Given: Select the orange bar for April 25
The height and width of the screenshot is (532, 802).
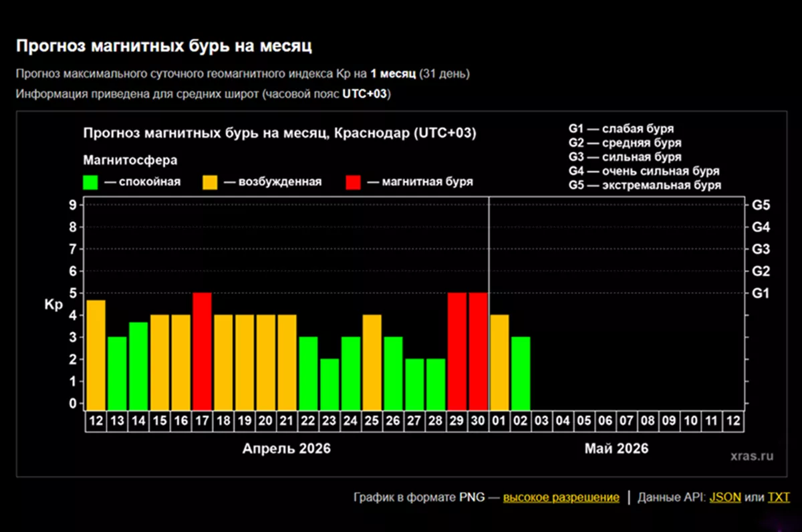Looking at the screenshot, I should click(x=372, y=362).
